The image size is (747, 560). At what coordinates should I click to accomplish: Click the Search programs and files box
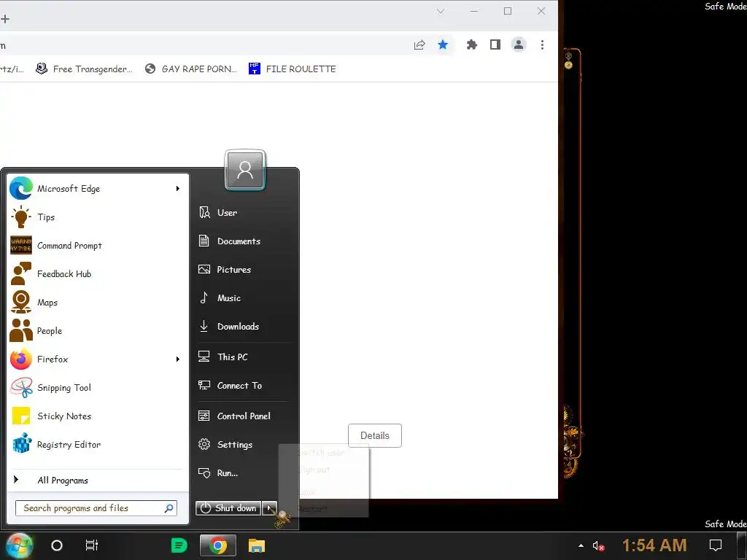96,508
